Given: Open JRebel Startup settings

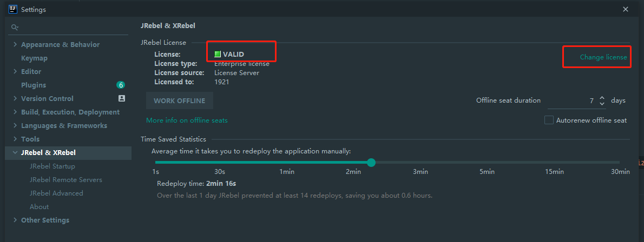Looking at the screenshot, I should (52, 166).
